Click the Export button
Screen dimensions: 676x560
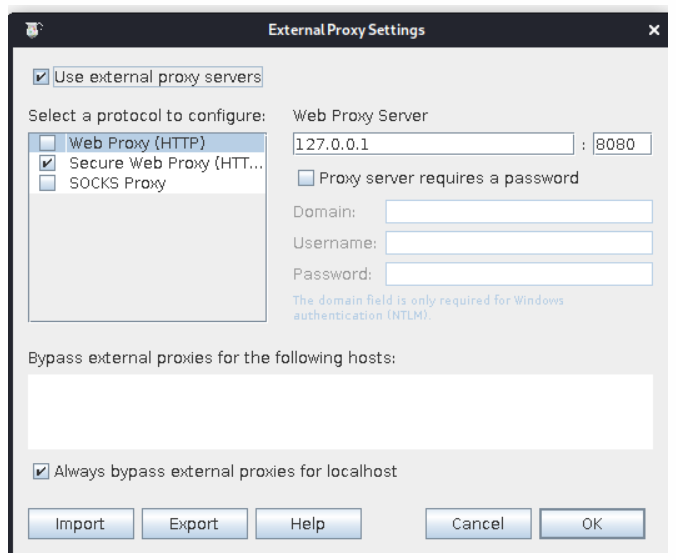pos(194,524)
